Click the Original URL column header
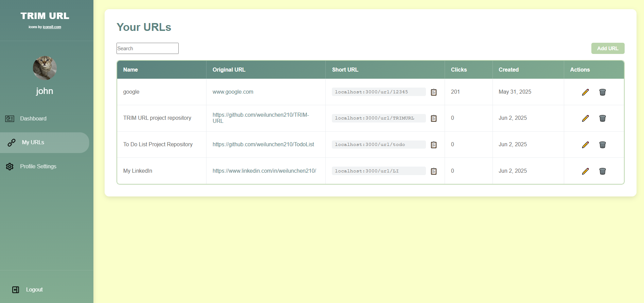This screenshot has height=303, width=644. click(x=229, y=70)
